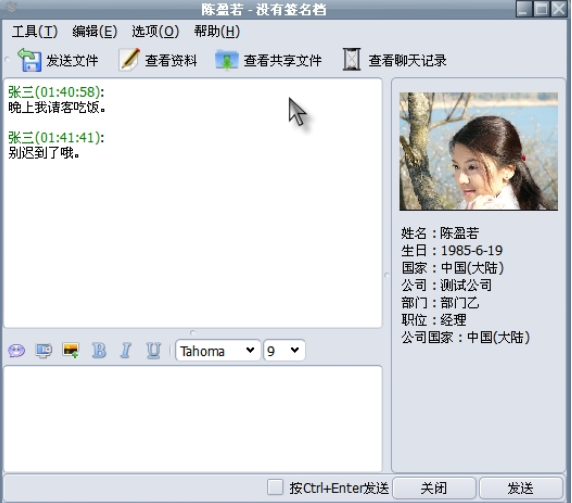572x503 pixels.
Task: Open chat history hourglass icon
Action: click(351, 59)
